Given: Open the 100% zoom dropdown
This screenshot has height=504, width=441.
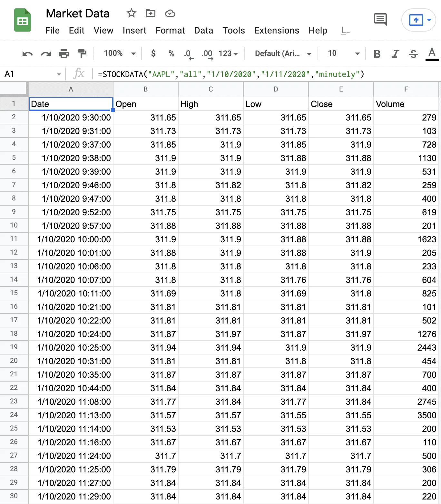Looking at the screenshot, I should point(120,53).
